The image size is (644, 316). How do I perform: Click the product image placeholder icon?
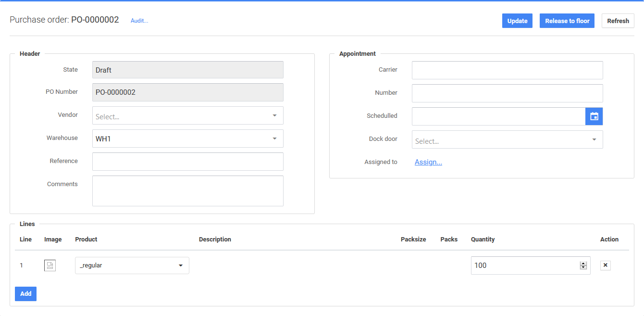[x=50, y=265]
